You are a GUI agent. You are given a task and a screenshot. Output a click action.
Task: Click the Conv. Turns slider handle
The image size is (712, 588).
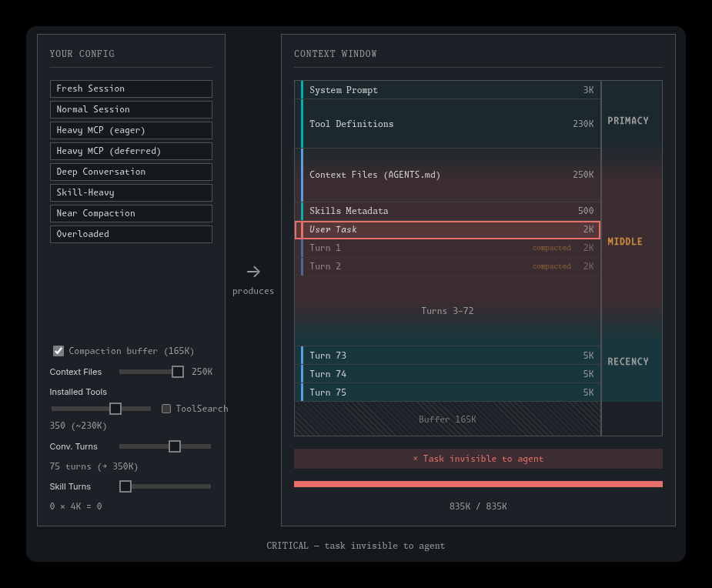[175, 446]
